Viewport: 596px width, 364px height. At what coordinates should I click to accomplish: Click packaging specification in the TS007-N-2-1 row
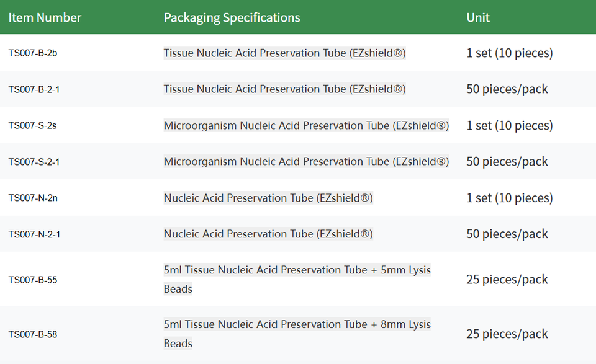(268, 234)
